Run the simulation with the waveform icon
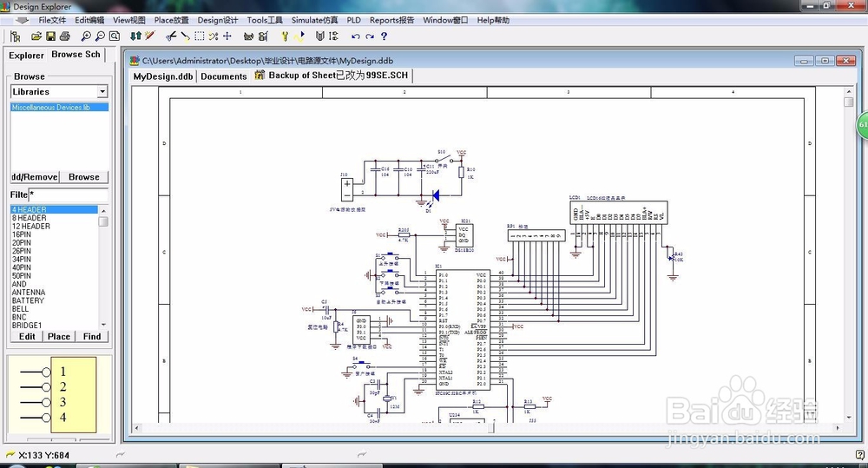This screenshot has width=868, height=468. pos(299,36)
